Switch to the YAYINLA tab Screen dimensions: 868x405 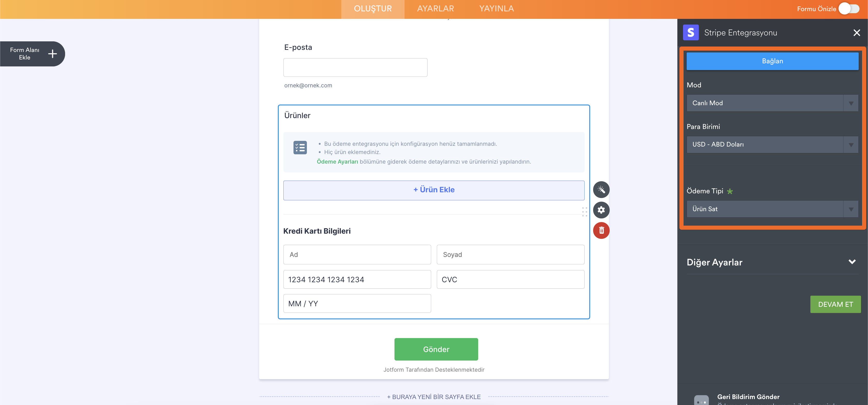click(x=496, y=9)
